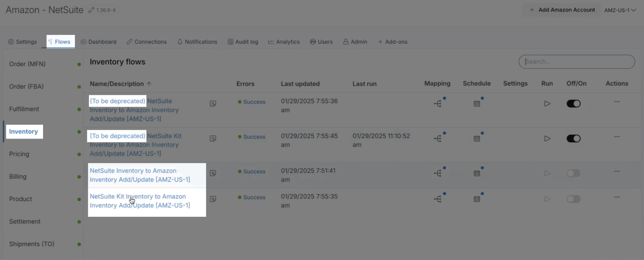View description note of deprecated NetSuite Kit flow
The height and width of the screenshot is (260, 644).
213,138
